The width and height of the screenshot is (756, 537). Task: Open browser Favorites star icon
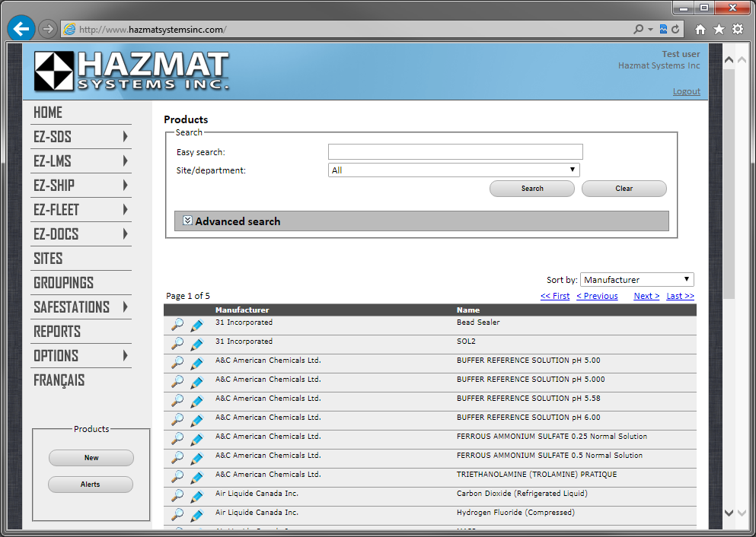[x=719, y=30]
